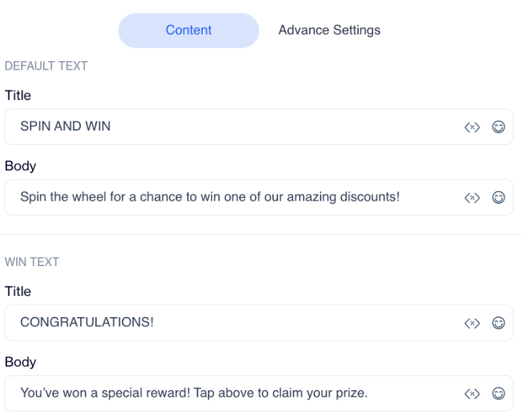Open the Advance Settings tab

click(329, 31)
